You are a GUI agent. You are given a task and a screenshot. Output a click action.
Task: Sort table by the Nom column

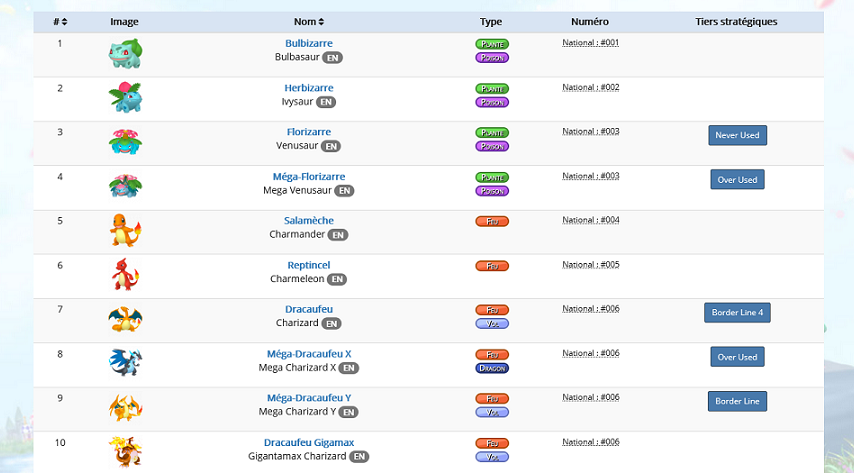click(309, 22)
